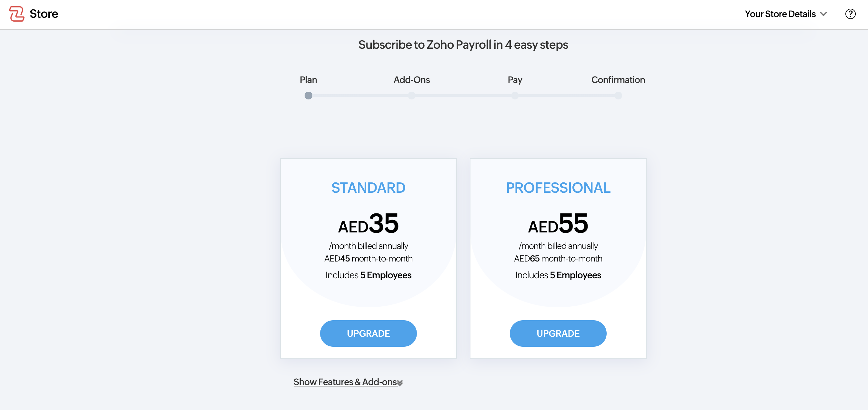Click the Pay step label

pos(515,79)
